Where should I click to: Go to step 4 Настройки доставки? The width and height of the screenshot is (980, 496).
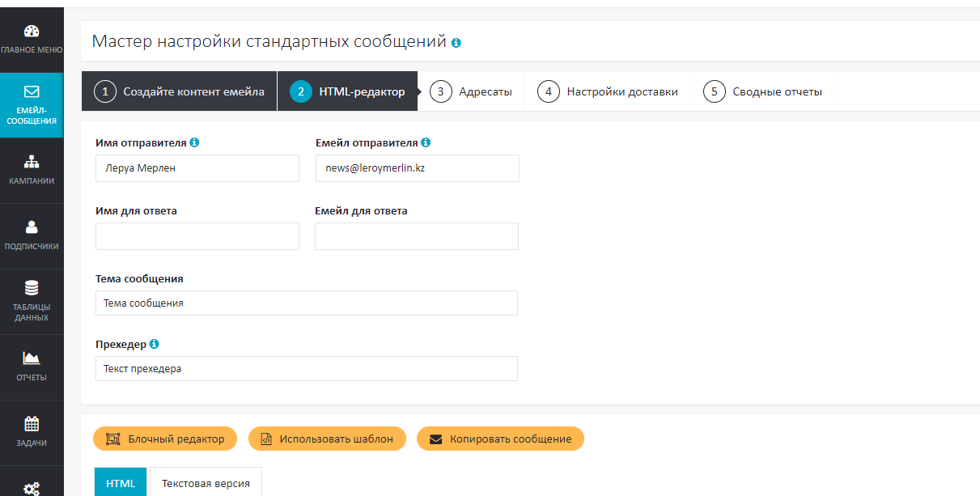coord(609,91)
